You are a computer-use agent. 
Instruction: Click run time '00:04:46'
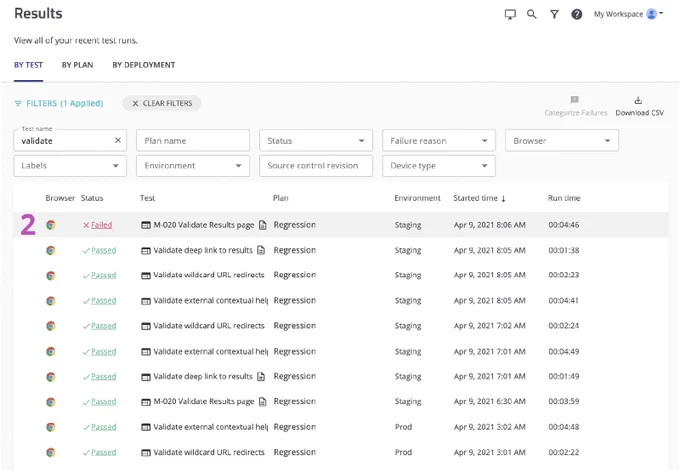click(564, 225)
